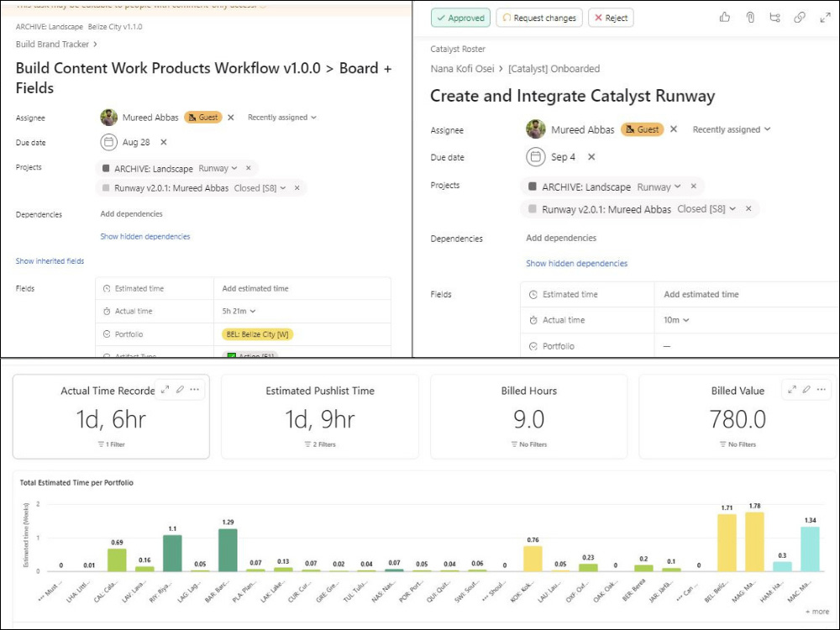Select the Reject approval option
Screen dimensions: 840x630
click(x=612, y=18)
